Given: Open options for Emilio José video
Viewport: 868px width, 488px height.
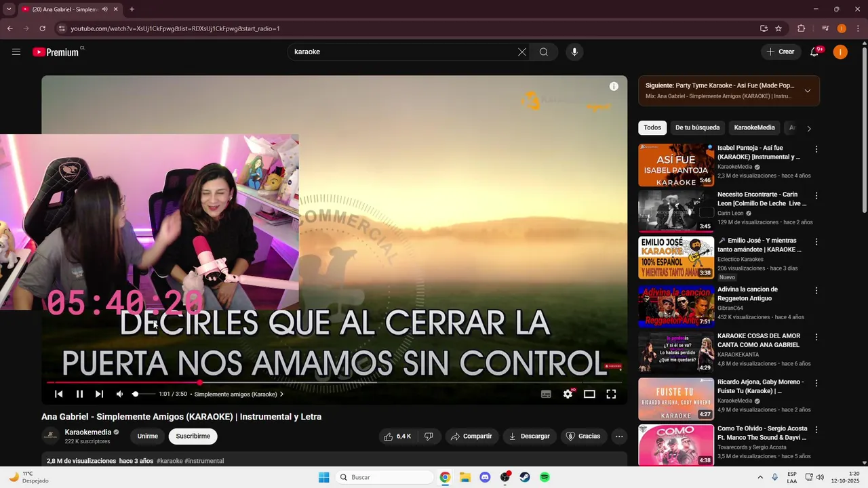Looking at the screenshot, I should 816,242.
